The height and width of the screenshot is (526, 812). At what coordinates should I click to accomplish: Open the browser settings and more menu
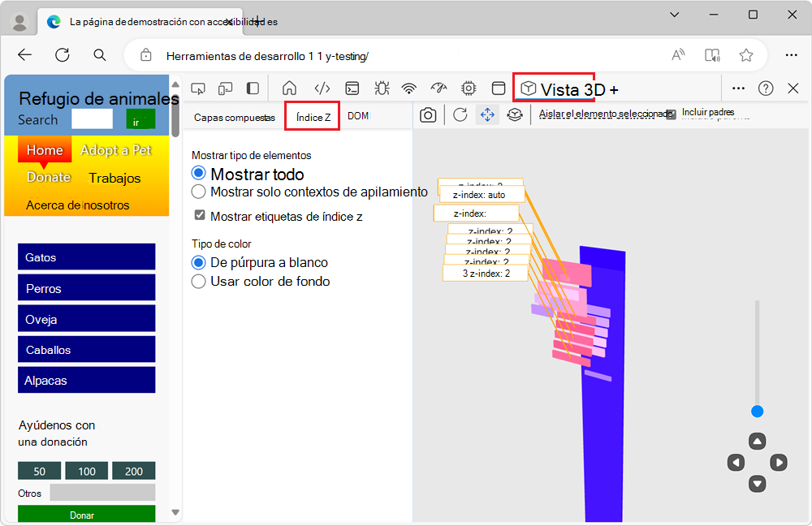(791, 55)
